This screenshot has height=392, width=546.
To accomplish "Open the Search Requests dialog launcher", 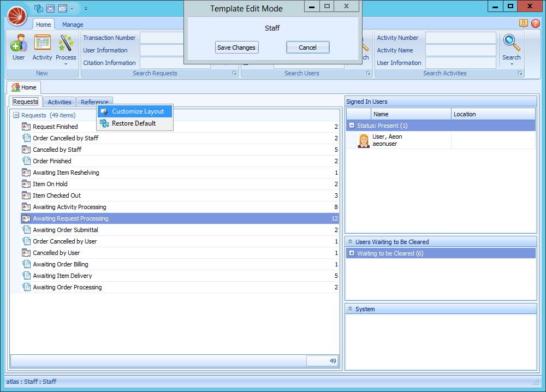I will click(234, 73).
